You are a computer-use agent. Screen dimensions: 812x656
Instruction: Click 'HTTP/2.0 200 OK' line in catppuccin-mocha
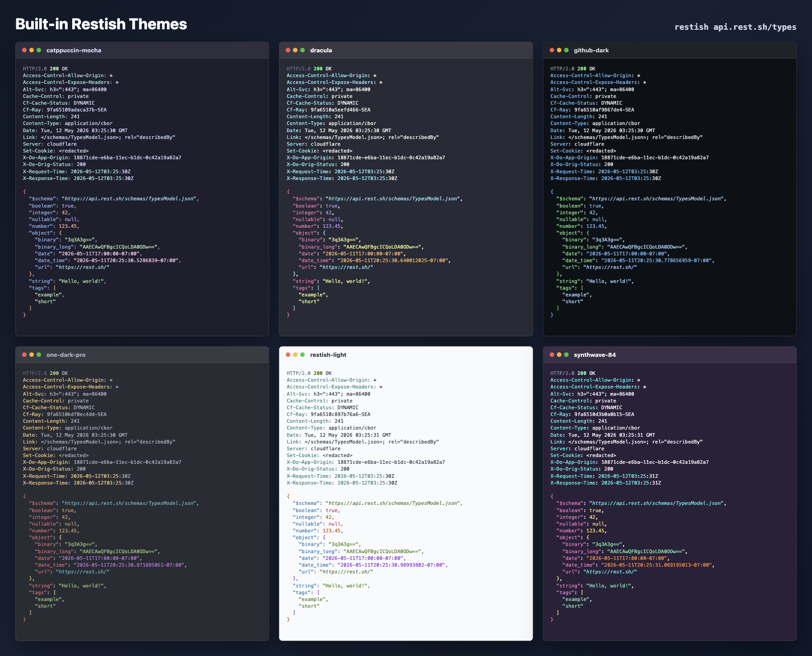[46, 69]
